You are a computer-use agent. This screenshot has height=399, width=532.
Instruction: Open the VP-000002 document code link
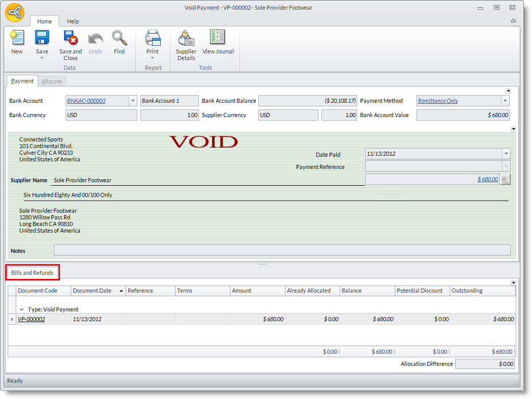coord(32,319)
